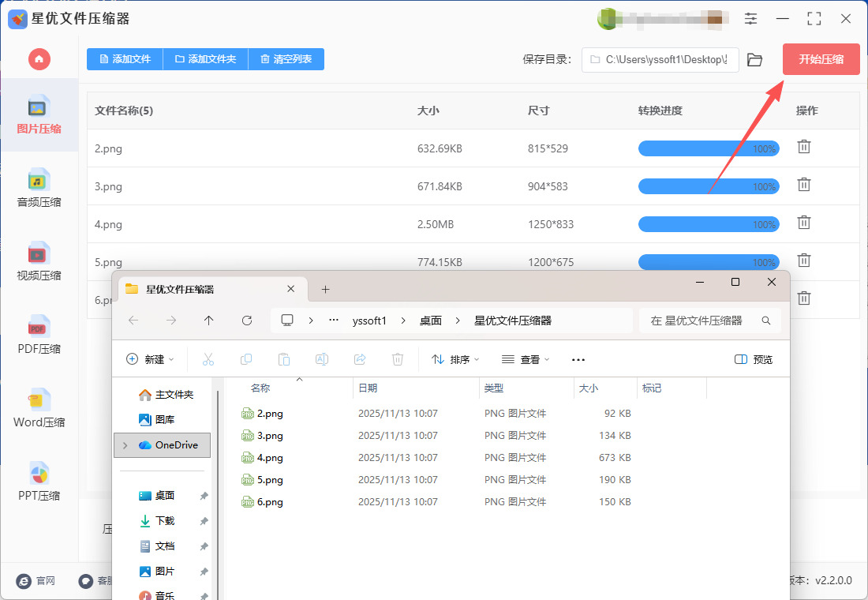The width and height of the screenshot is (868, 600).
Task: Switch to PDF压缩 in sidebar
Action: 39,336
